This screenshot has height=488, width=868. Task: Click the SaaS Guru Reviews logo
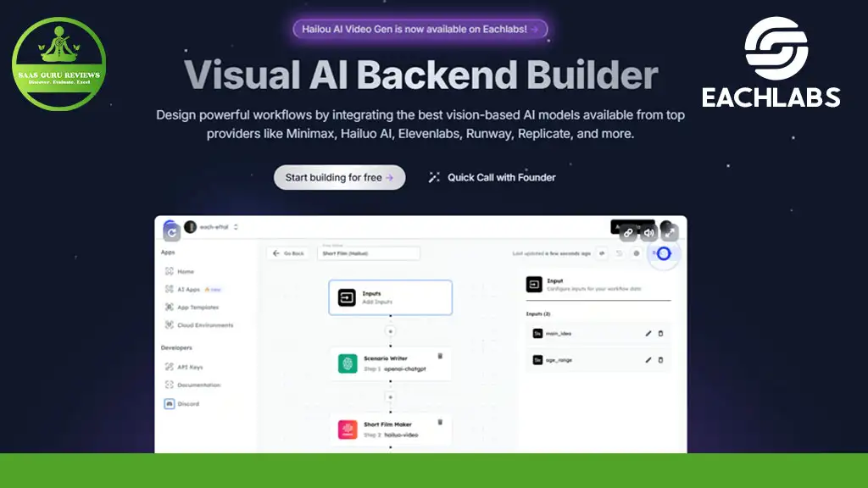(58, 64)
